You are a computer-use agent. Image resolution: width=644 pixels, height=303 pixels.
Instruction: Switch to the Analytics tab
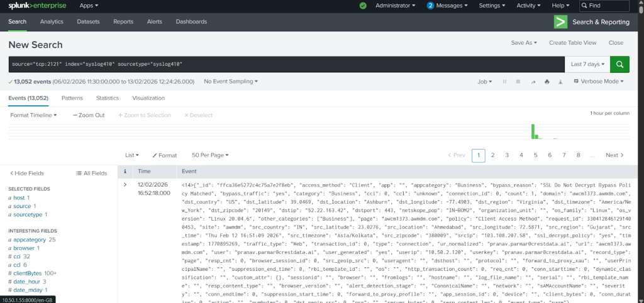52,22
